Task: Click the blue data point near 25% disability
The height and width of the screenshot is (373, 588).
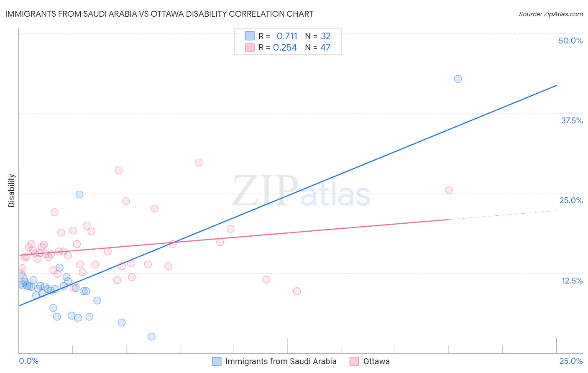Action: coord(79,194)
